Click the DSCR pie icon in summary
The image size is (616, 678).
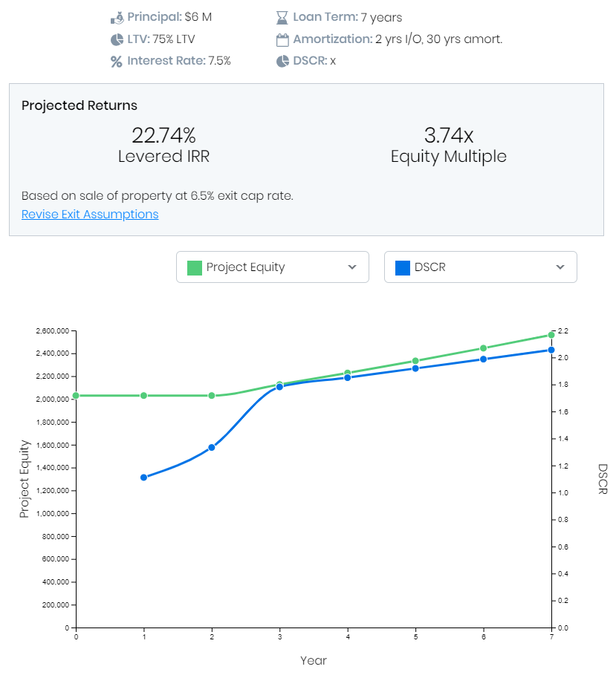(x=282, y=62)
